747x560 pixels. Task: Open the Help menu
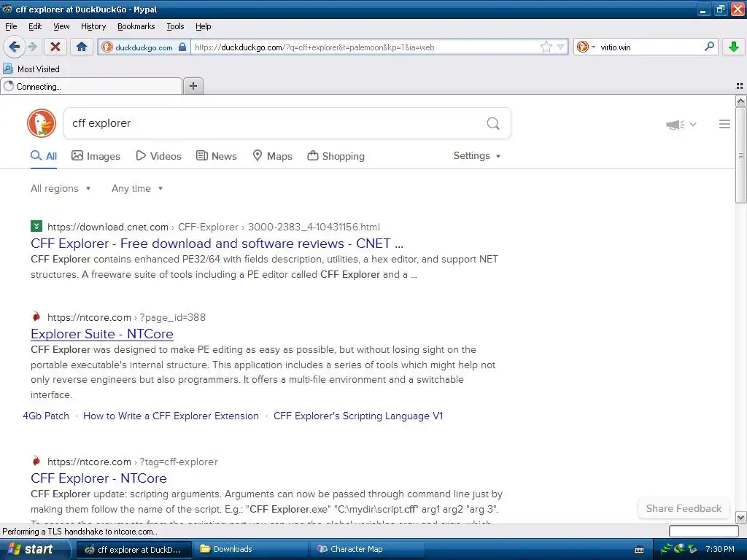click(x=203, y=26)
